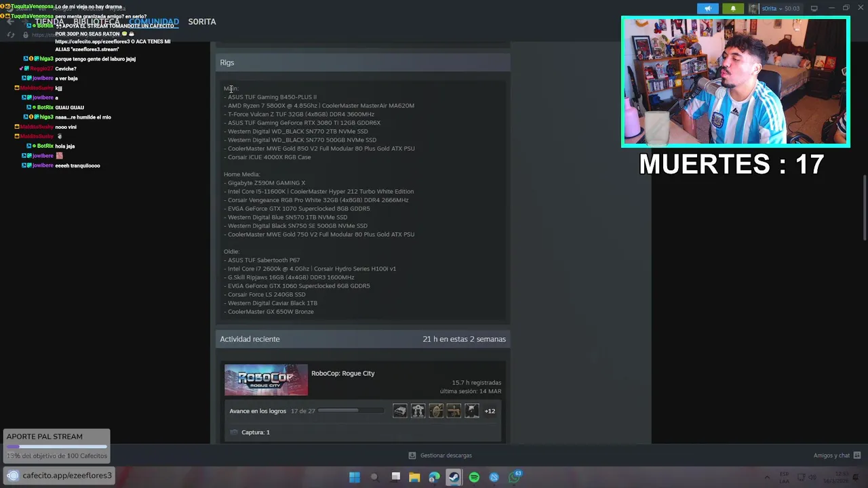This screenshot has height=488, width=868.
Task: Click the AMD Ryzen 7 5800X line
Action: click(319, 106)
